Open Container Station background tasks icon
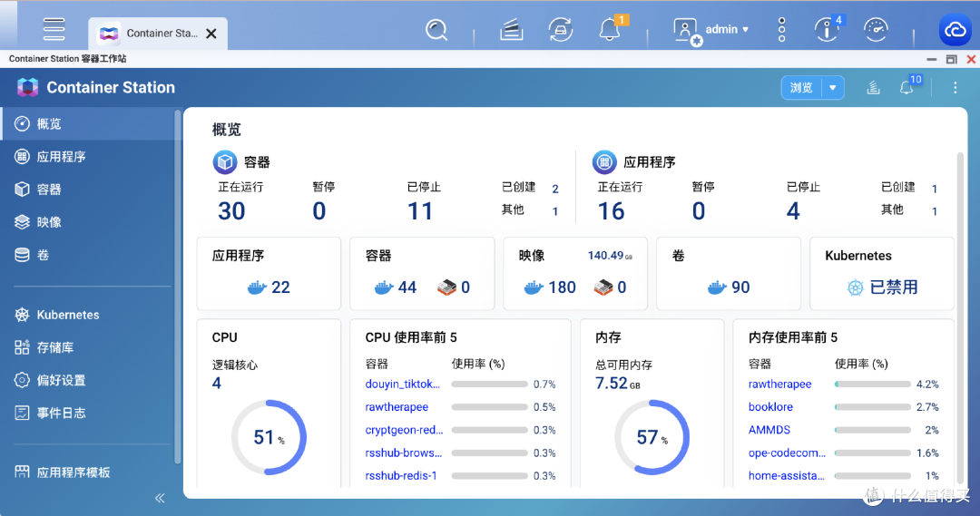The height and width of the screenshot is (516, 980). point(873,87)
